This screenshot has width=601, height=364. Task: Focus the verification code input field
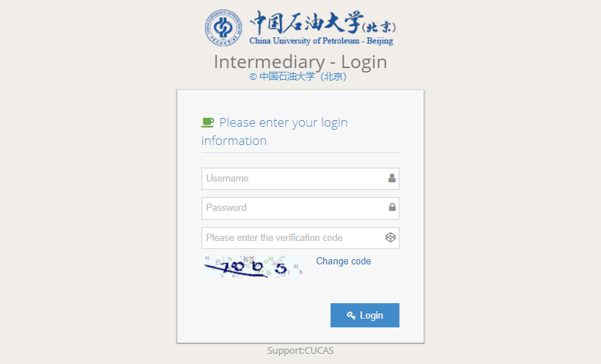click(300, 238)
